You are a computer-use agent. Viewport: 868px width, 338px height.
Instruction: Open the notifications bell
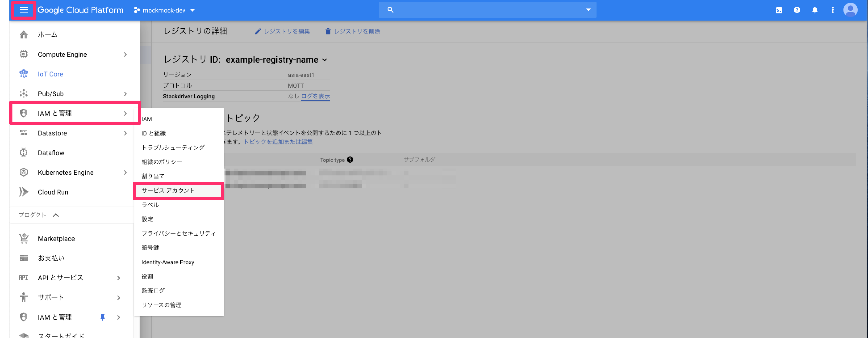pyautogui.click(x=815, y=10)
